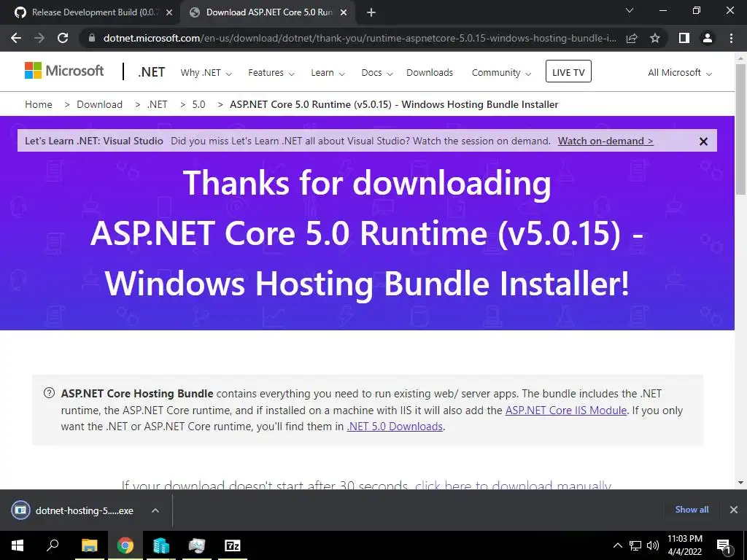Show hidden system tray icons
The image size is (747, 560).
(x=617, y=545)
